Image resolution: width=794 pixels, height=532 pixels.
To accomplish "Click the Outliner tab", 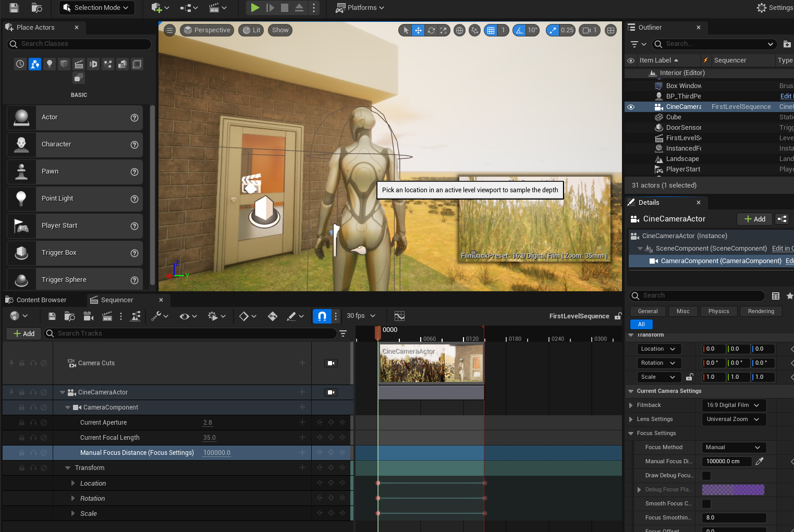I will [x=650, y=28].
